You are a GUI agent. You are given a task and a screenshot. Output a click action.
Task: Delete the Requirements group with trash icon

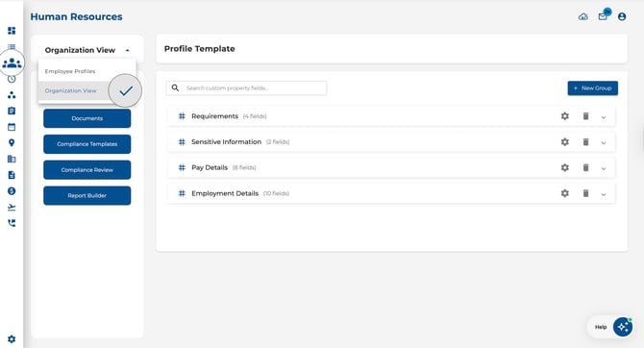click(586, 116)
